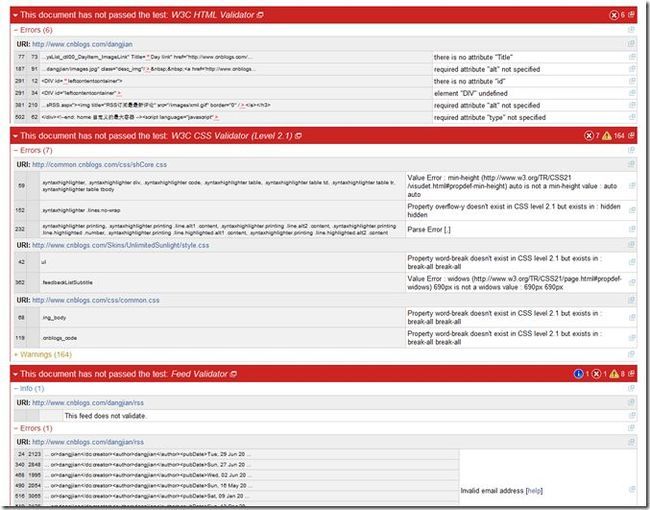Select word-break error message for selector 'ul'
The image size is (650, 510).
[x=504, y=262]
